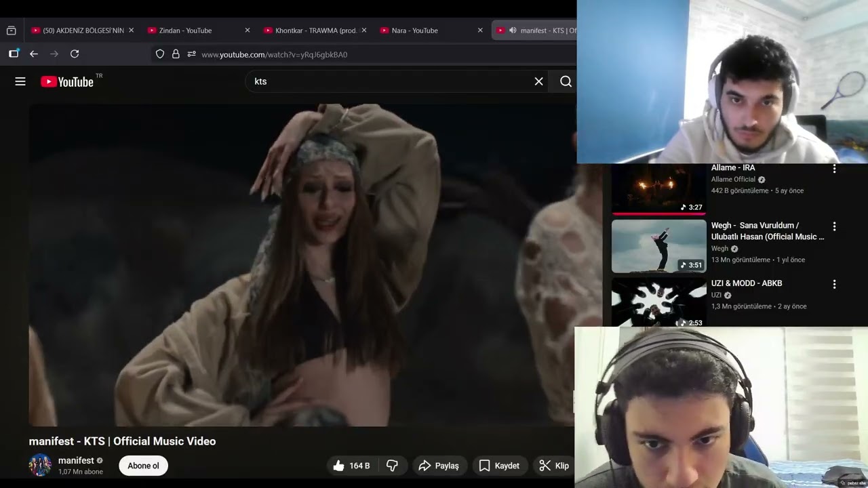Open the manifest channel avatar
The width and height of the screenshot is (868, 488).
(x=40, y=465)
